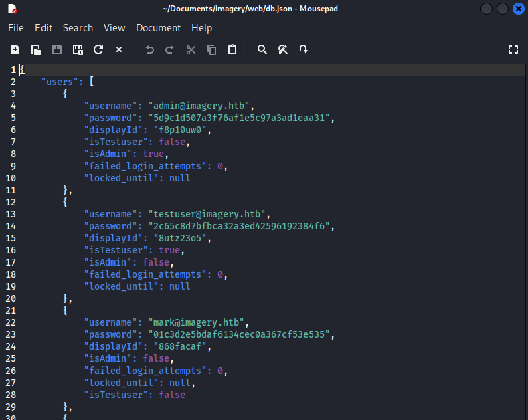528x420 pixels.
Task: Open the Help menu
Action: point(201,28)
